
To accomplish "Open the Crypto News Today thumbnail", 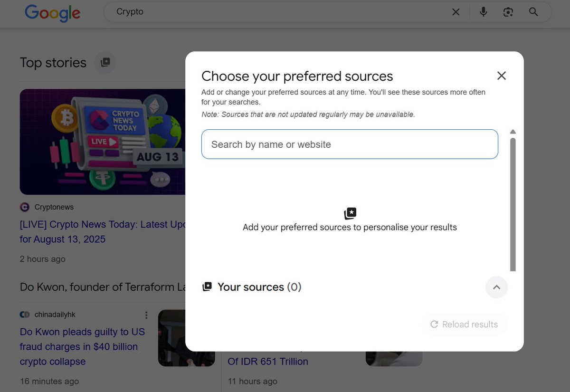I will [x=102, y=142].
